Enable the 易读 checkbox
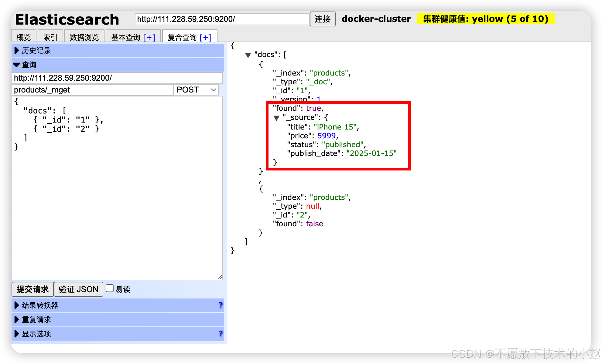This screenshot has width=602, height=364. click(110, 288)
